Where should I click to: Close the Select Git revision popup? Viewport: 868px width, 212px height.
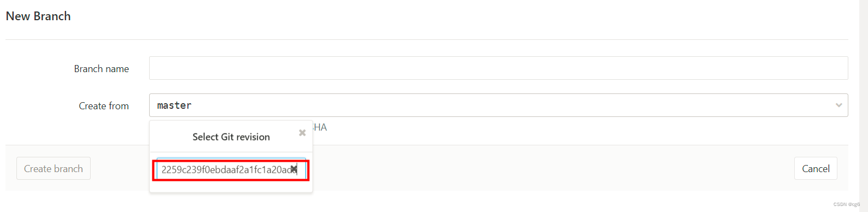coord(302,133)
